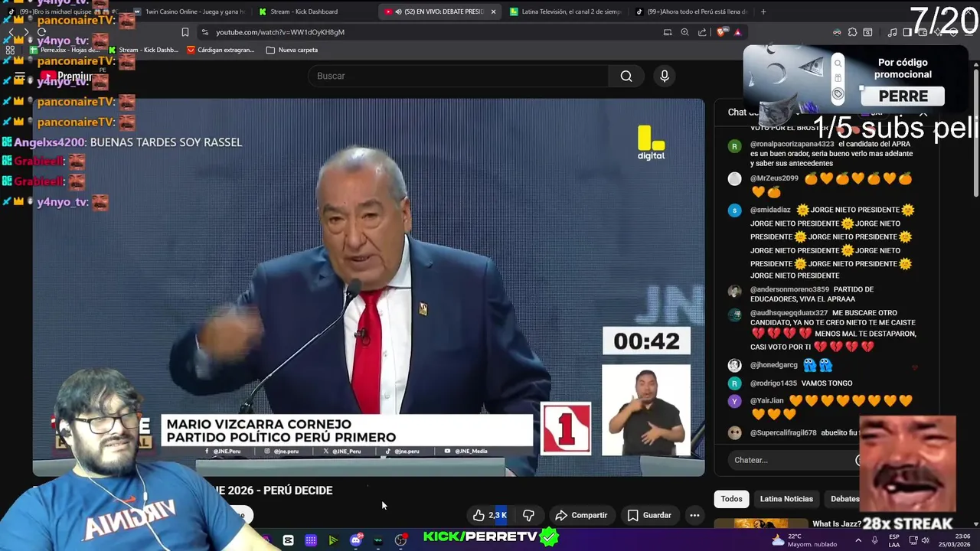Switch to 1win Casino Online tab

(x=189, y=11)
